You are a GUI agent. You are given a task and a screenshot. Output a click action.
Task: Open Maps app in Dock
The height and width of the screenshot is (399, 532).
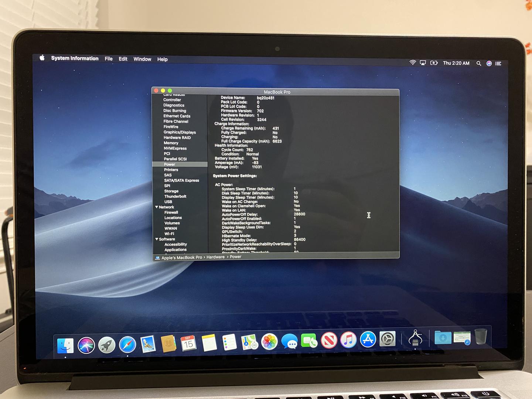[x=249, y=342]
